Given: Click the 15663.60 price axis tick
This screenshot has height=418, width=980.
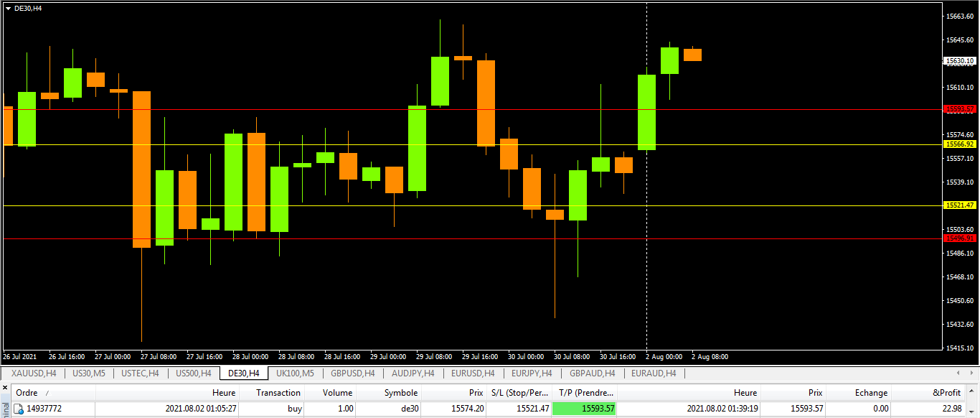Looking at the screenshot, I should point(960,16).
